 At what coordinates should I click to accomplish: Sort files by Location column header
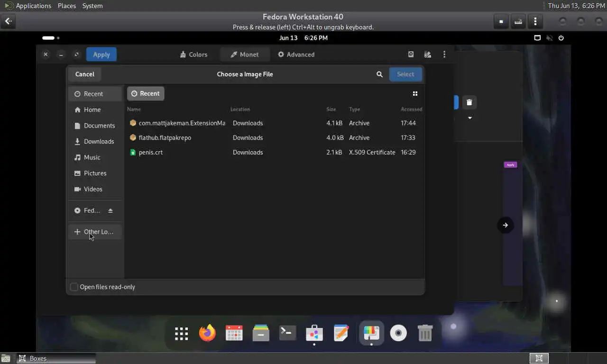tap(240, 109)
